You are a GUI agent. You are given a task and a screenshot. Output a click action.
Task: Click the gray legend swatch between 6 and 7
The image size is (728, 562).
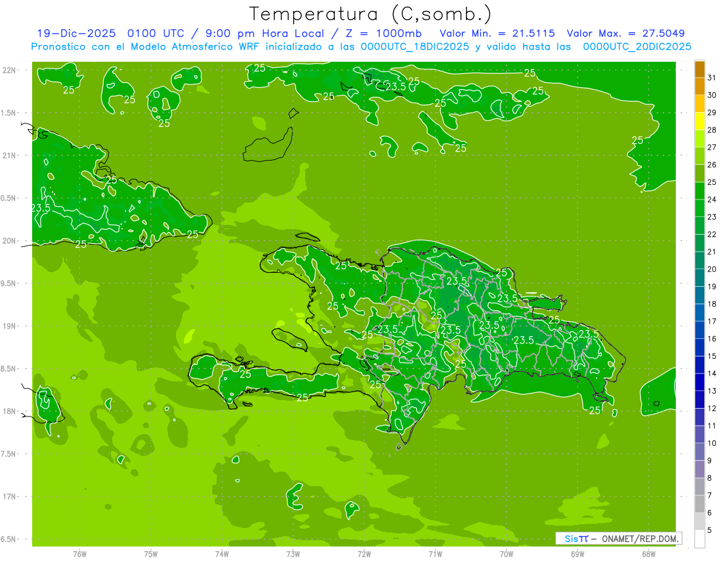(x=699, y=504)
